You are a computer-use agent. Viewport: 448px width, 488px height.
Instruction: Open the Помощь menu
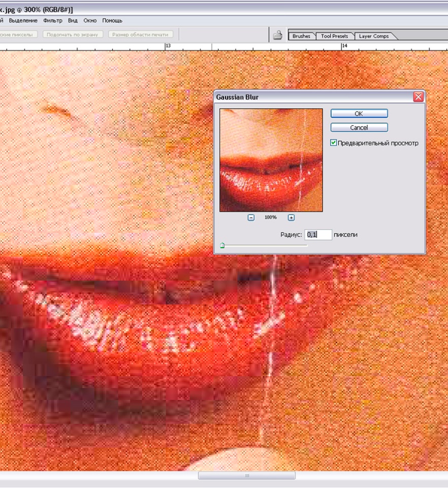[x=112, y=21]
